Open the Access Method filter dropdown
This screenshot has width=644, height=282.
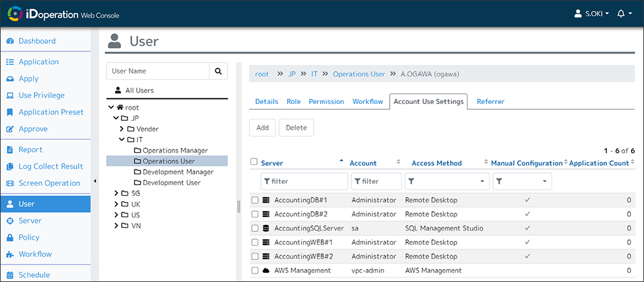pos(448,181)
